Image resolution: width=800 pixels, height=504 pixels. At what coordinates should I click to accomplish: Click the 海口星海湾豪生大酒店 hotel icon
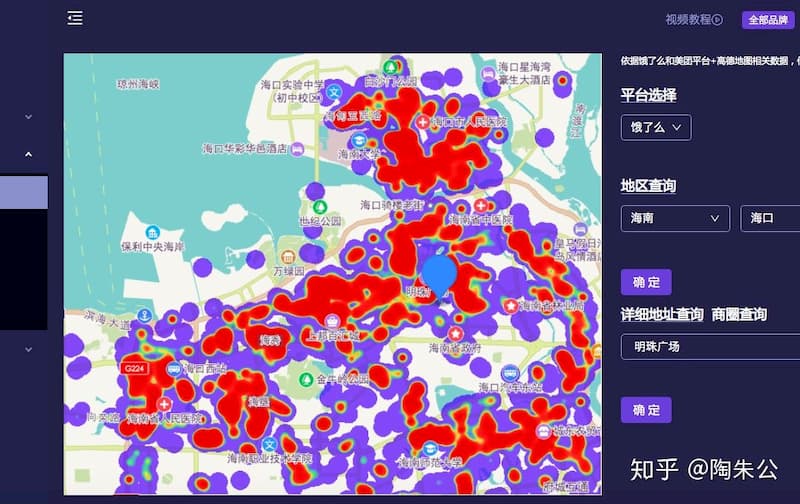pyautogui.click(x=488, y=74)
